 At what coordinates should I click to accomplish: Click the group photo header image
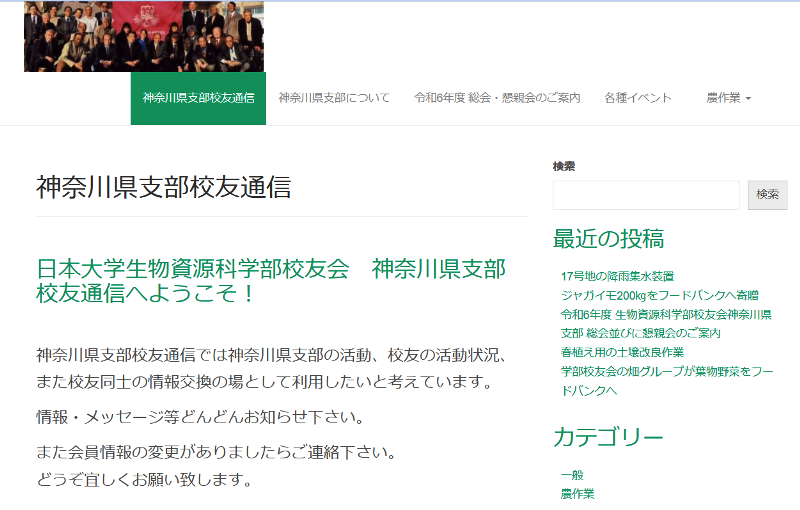pos(144,36)
